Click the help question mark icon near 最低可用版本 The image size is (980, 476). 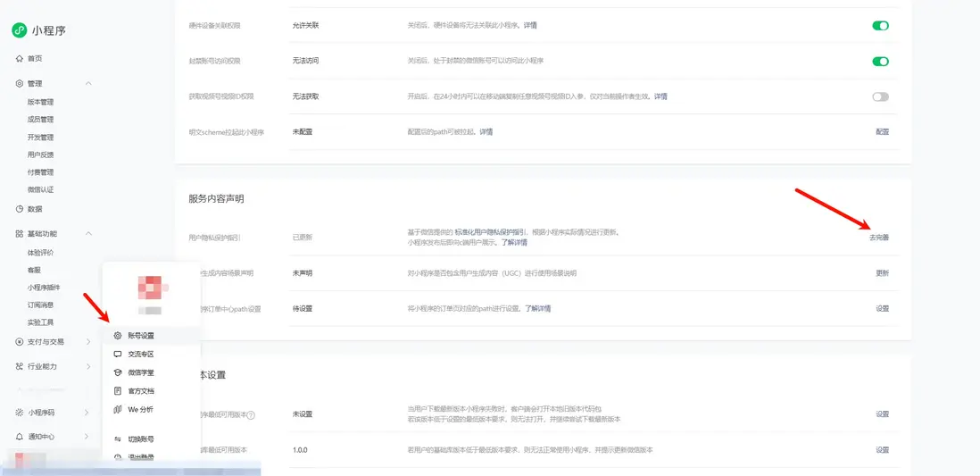(x=251, y=414)
